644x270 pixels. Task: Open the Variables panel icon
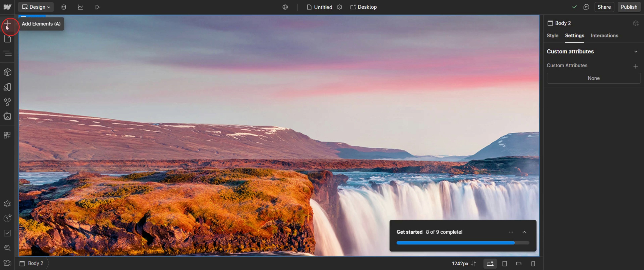7,87
